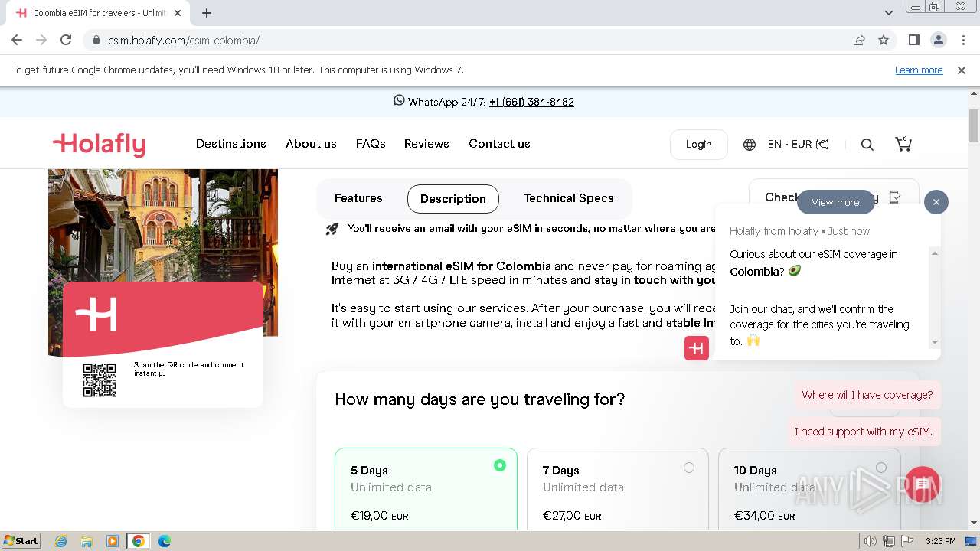Open a new browser tab

pyautogui.click(x=207, y=13)
